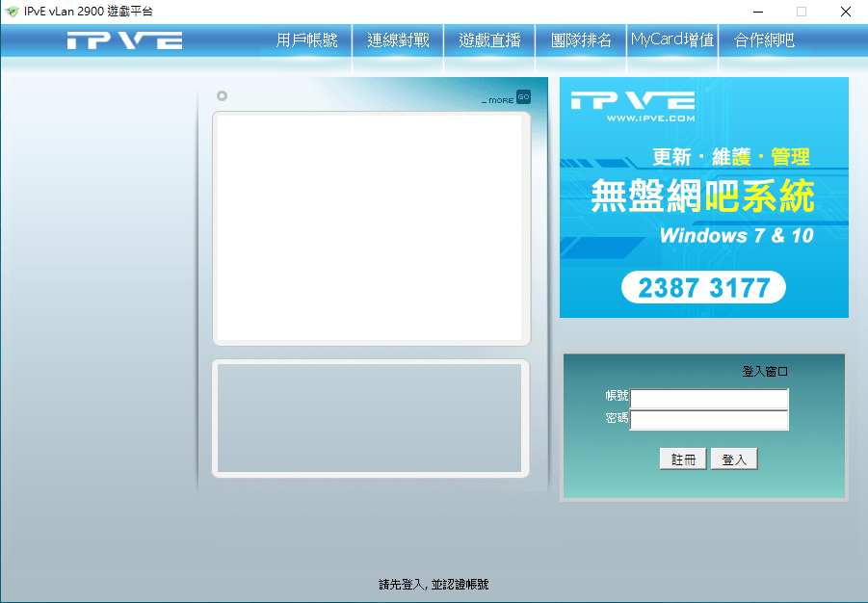
Task: Click the lower gray content panel
Action: point(370,419)
